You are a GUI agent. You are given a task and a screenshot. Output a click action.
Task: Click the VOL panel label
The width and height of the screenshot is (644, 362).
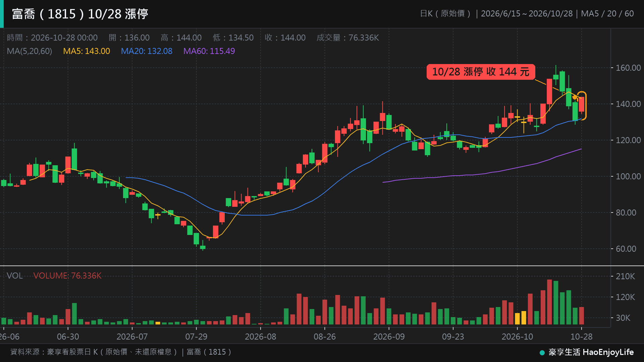tap(15, 276)
